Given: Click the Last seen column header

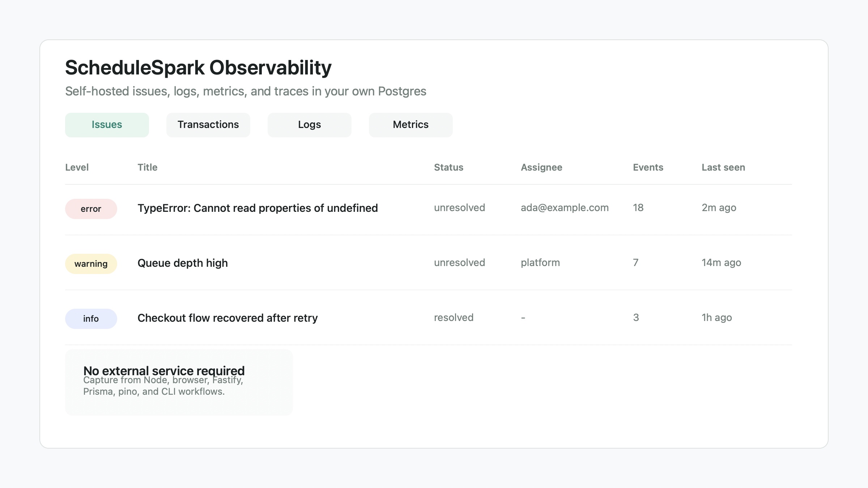Looking at the screenshot, I should coord(723,167).
